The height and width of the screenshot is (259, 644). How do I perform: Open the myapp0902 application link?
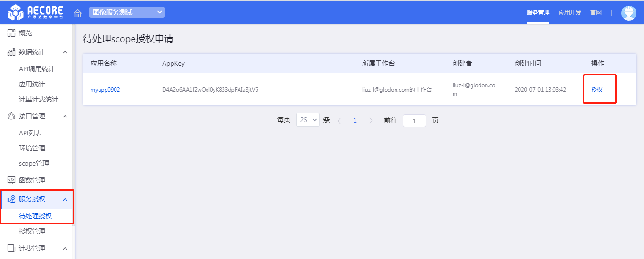105,90
